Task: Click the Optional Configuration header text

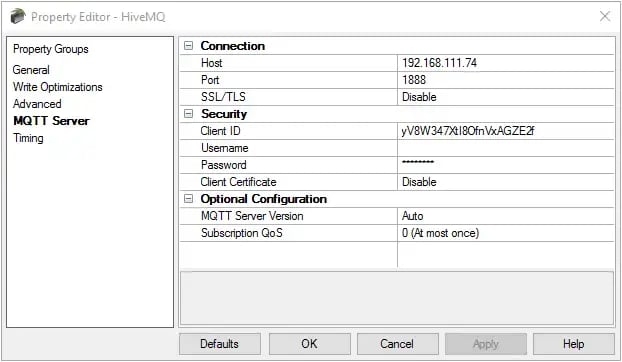Action: (x=264, y=199)
